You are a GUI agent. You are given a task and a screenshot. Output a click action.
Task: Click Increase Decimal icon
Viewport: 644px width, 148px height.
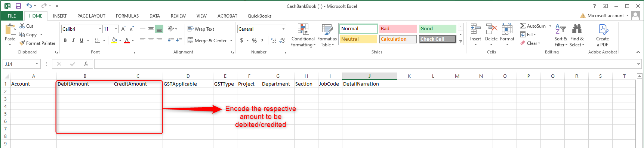coord(274,40)
